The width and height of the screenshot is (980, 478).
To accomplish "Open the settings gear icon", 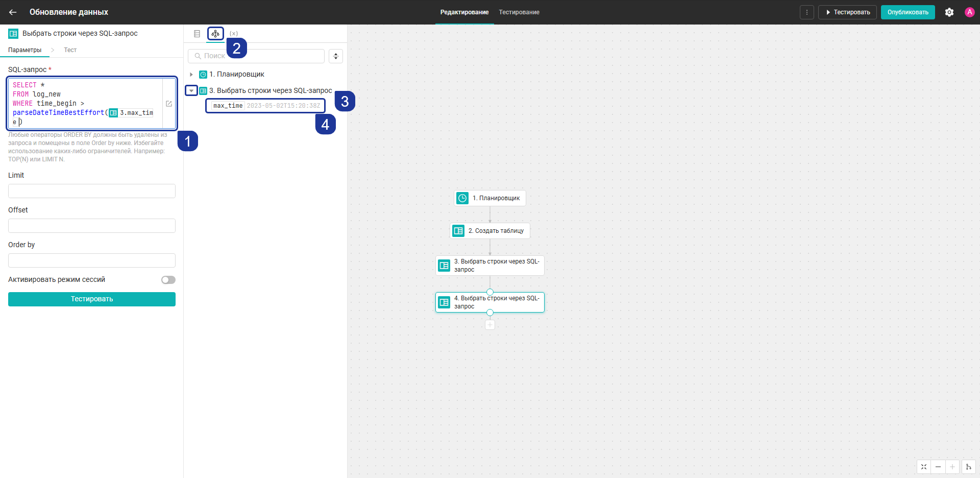I will [x=949, y=12].
